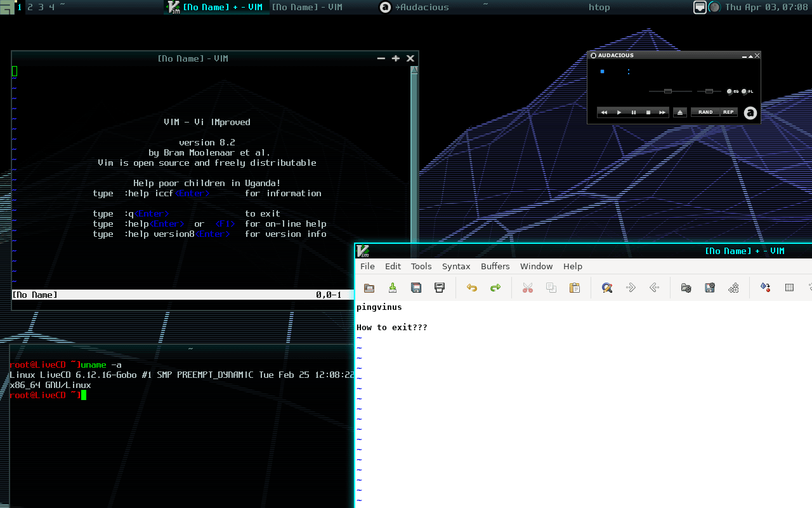Undo the last change in gVim

(x=472, y=288)
